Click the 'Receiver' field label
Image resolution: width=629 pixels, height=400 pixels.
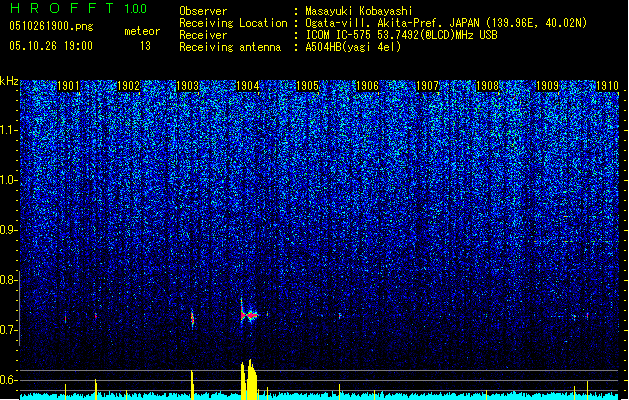click(x=203, y=35)
